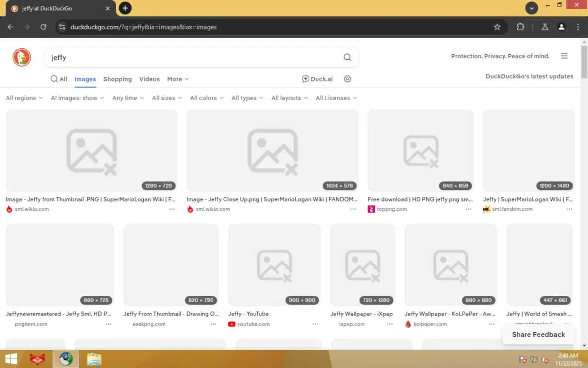588x368 pixels.
Task: Open options menu for kolpaper.com result
Action: click(x=492, y=324)
